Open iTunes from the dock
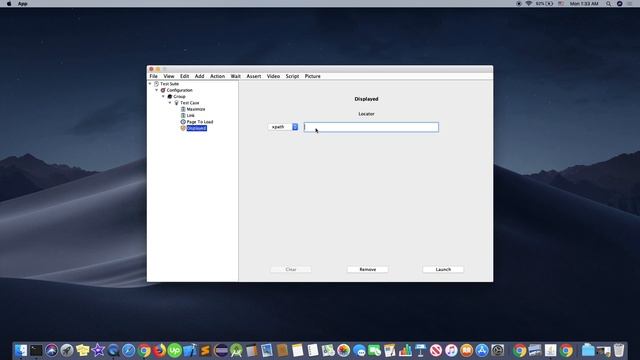This screenshot has width=640, height=360. (451, 350)
